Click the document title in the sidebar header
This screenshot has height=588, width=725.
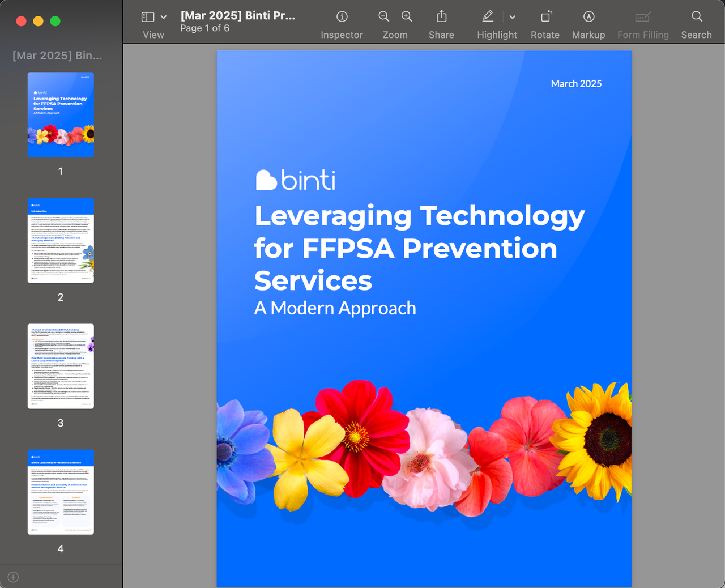click(x=57, y=56)
